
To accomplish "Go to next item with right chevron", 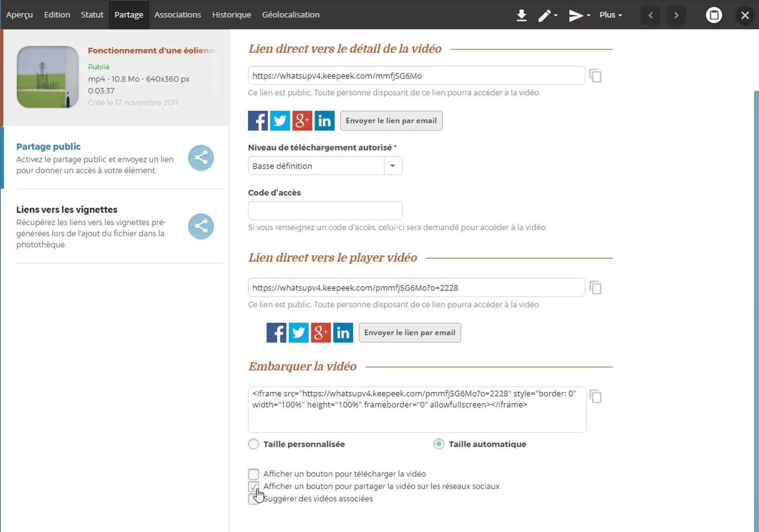I will (x=676, y=15).
